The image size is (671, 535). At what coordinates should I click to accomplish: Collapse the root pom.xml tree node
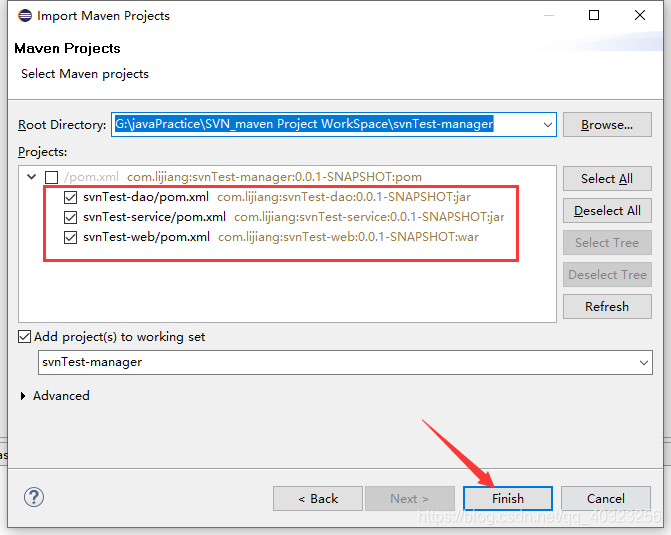(x=31, y=177)
